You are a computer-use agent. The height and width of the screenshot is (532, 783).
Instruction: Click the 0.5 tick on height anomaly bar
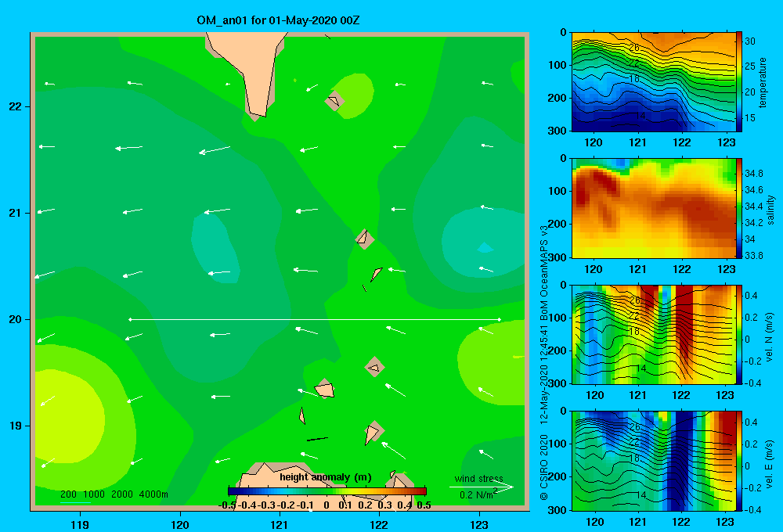[424, 505]
